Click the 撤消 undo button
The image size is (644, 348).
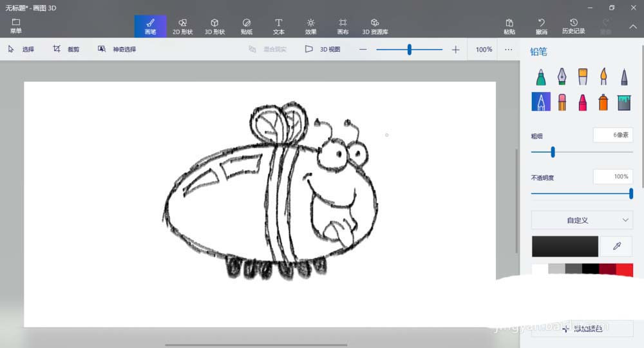click(x=542, y=26)
